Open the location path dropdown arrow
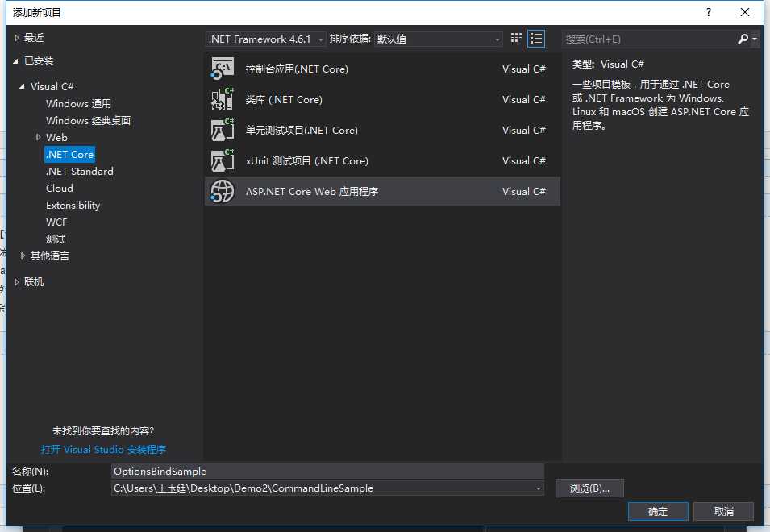 tap(539, 488)
